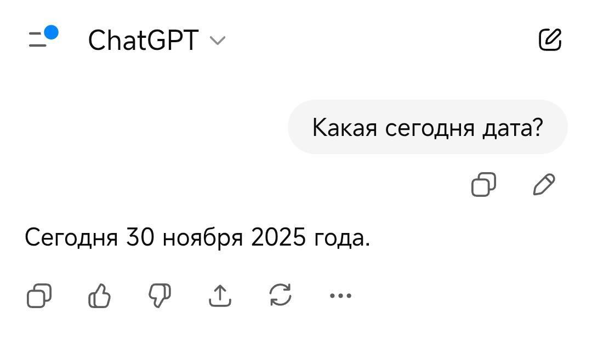Open more options with three dots
The width and height of the screenshot is (592, 364).
pos(340,296)
